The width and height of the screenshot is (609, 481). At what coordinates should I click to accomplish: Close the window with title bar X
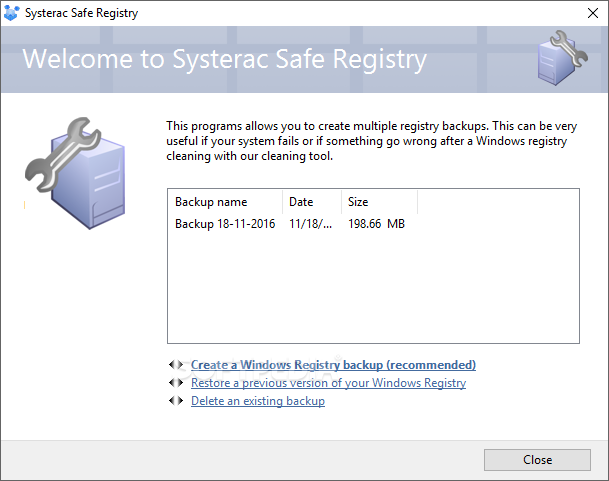(x=593, y=13)
